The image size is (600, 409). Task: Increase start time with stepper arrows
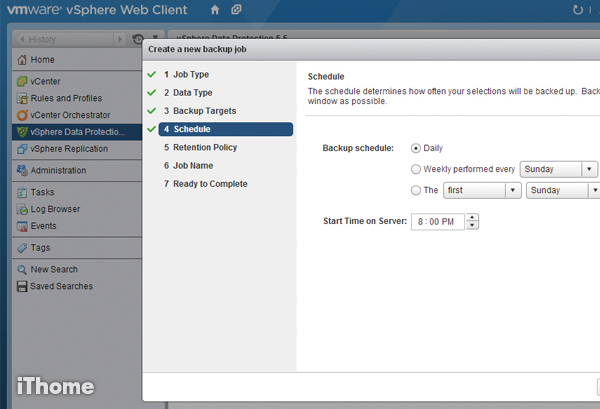[473, 218]
